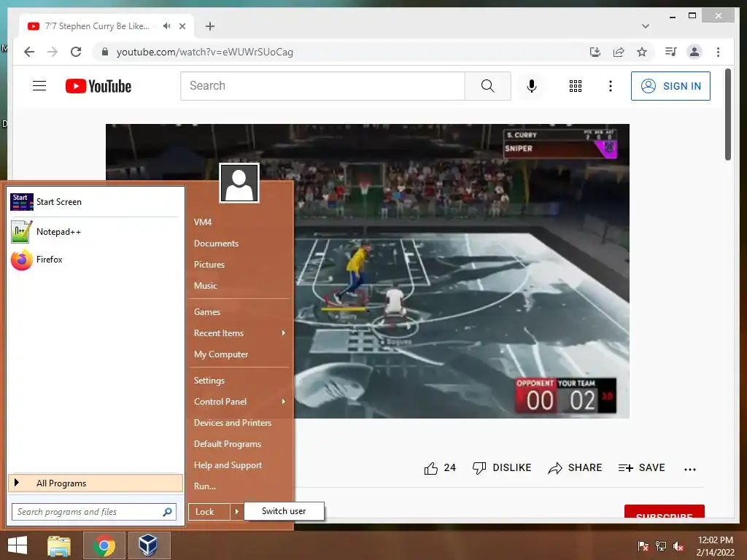The width and height of the screenshot is (747, 560).
Task: Click SAVE to playlist
Action: click(x=641, y=467)
